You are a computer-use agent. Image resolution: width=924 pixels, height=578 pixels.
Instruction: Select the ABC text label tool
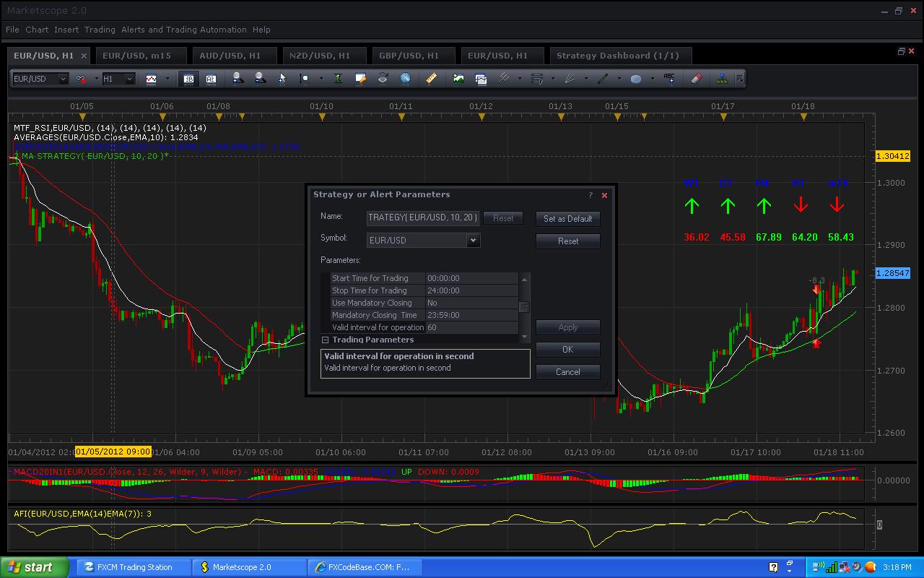point(669,79)
